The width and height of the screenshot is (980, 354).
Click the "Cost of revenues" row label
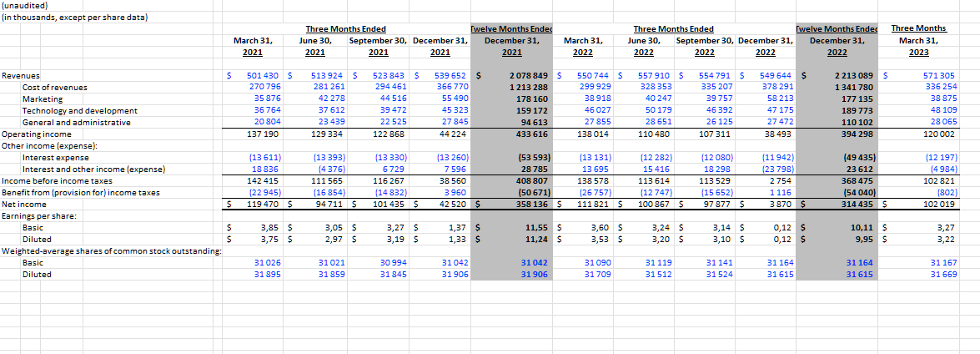click(54, 87)
